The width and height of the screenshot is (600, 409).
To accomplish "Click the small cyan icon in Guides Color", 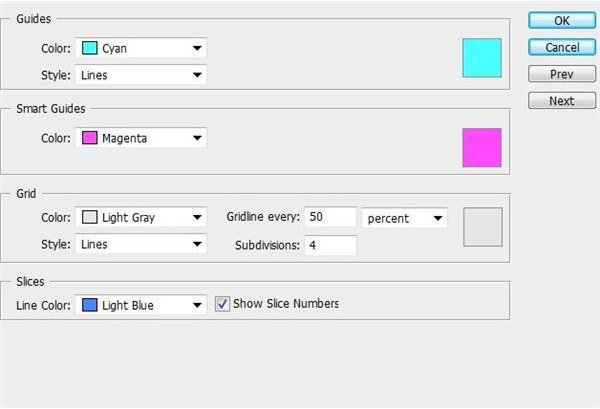I will 90,48.
